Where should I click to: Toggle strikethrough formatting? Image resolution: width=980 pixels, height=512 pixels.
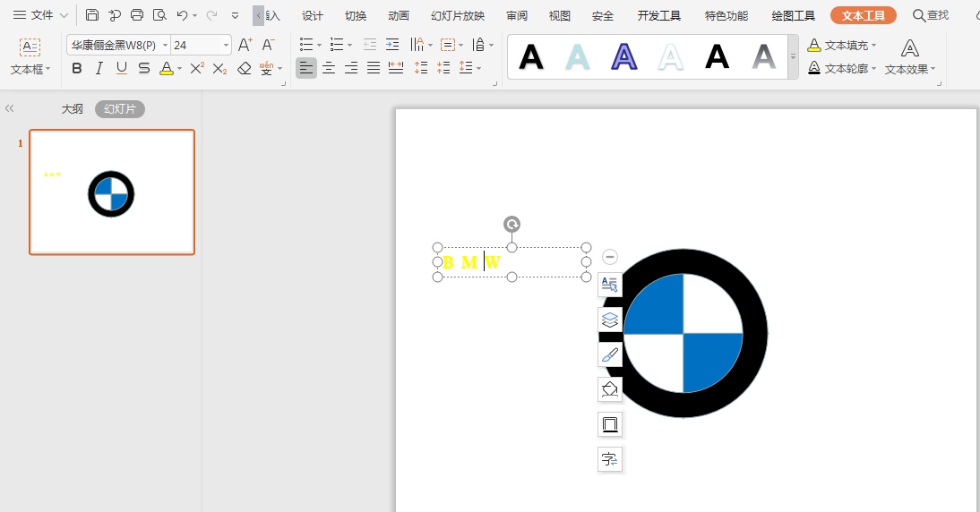(x=143, y=68)
